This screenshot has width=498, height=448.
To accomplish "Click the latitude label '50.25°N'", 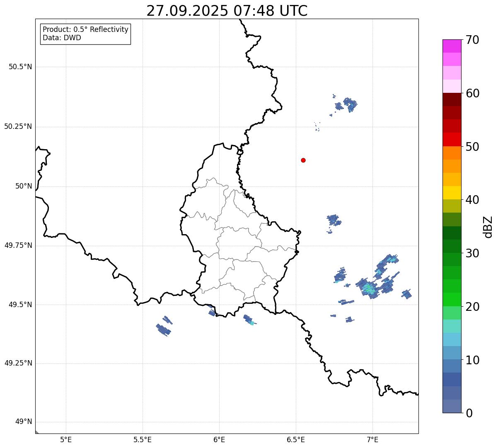I will (18, 127).
